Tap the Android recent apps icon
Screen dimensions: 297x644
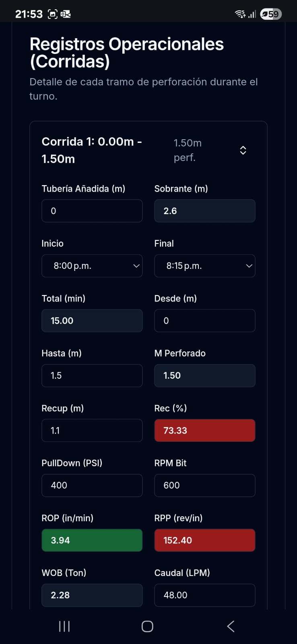[64, 626]
